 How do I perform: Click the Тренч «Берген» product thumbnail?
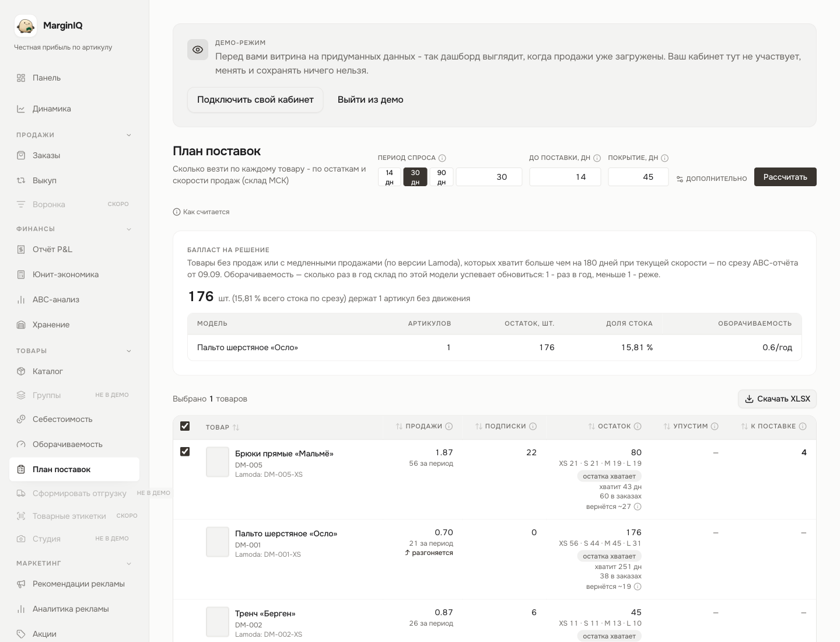tap(218, 622)
